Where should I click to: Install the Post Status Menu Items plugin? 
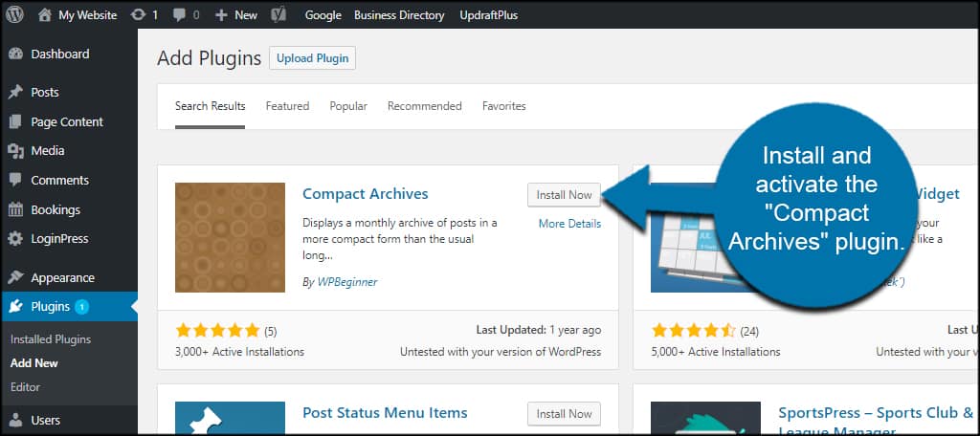click(564, 413)
